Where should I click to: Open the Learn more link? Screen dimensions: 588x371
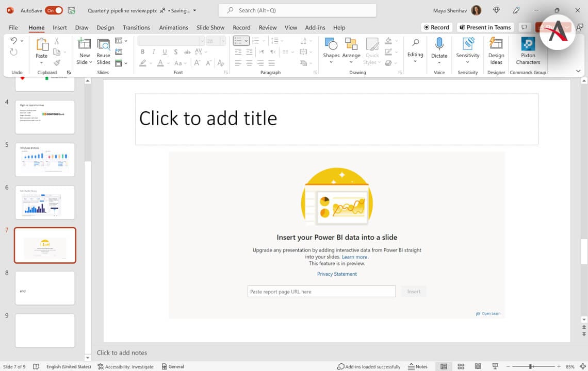[x=355, y=257]
